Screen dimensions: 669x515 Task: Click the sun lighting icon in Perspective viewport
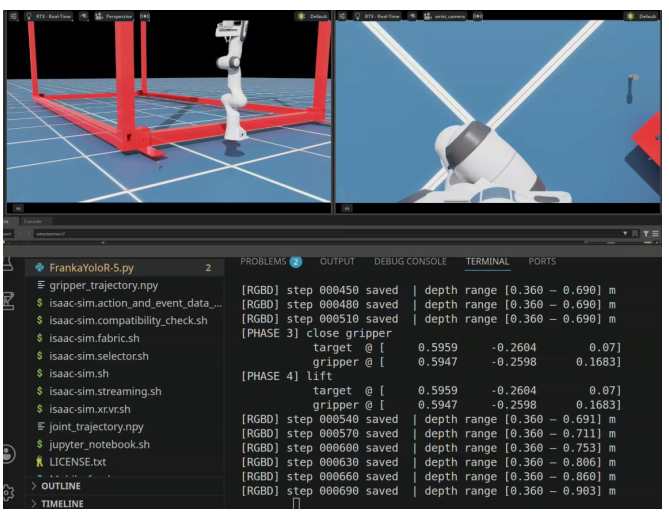pos(302,16)
